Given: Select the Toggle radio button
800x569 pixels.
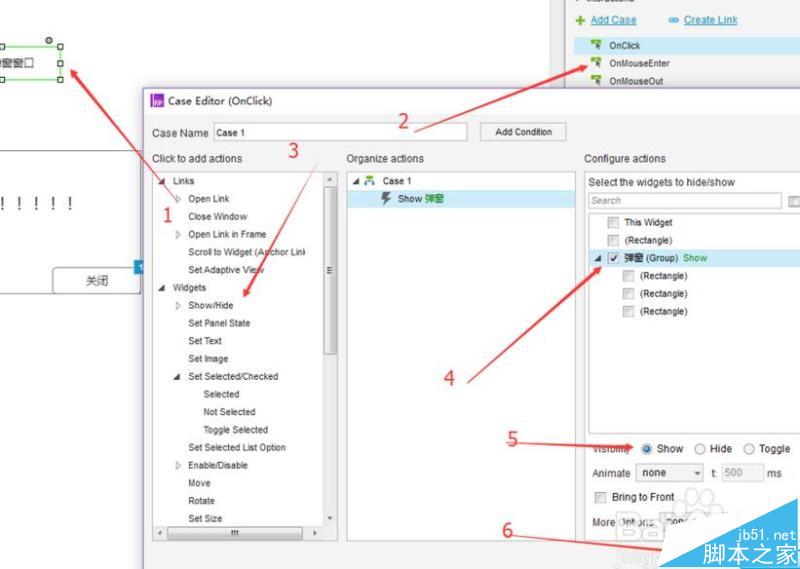Looking at the screenshot, I should [x=748, y=449].
